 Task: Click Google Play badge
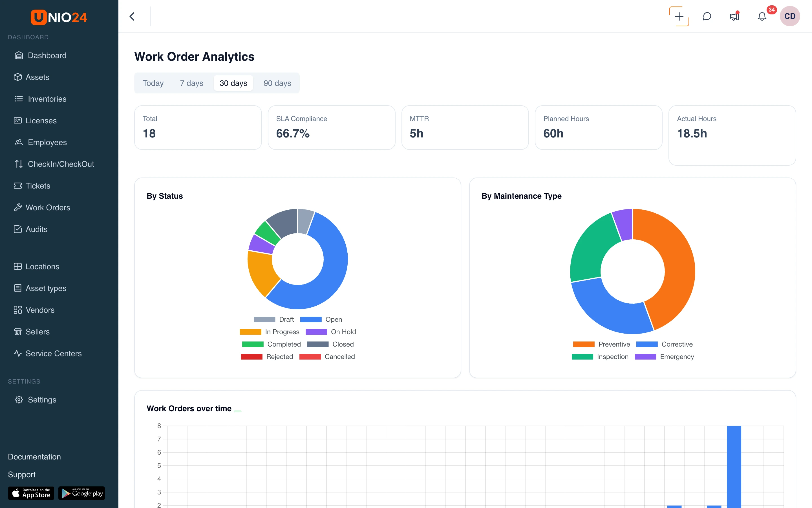pos(81,493)
